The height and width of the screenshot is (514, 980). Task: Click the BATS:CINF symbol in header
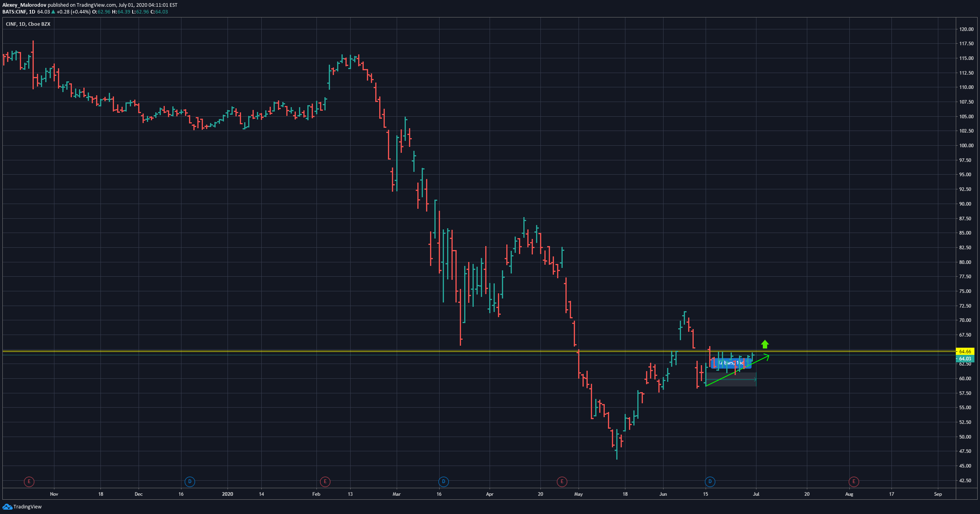tap(15, 12)
